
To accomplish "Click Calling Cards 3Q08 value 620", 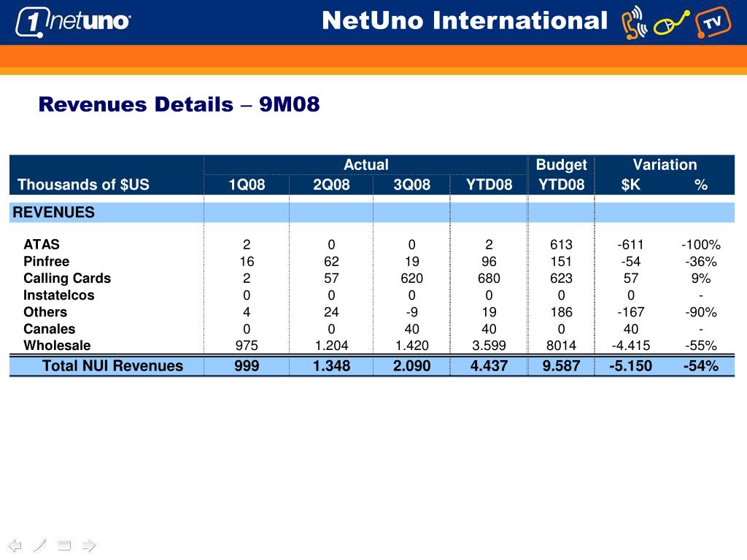I will [x=411, y=278].
